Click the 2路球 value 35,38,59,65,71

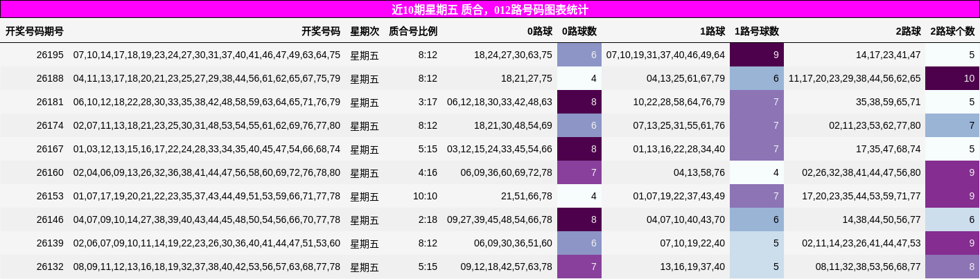click(x=889, y=102)
